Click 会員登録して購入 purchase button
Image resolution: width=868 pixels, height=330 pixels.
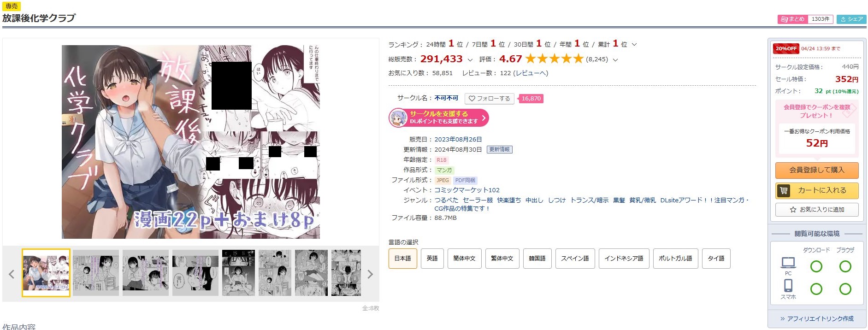point(816,170)
